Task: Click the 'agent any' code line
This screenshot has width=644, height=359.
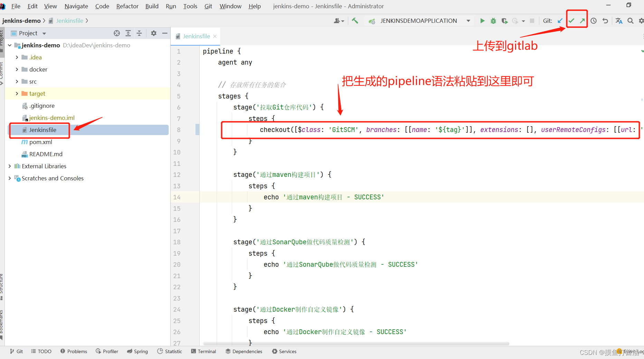Action: (x=235, y=63)
